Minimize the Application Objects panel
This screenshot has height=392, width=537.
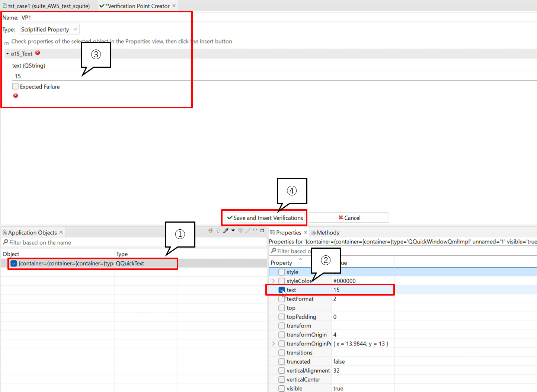pyautogui.click(x=255, y=230)
